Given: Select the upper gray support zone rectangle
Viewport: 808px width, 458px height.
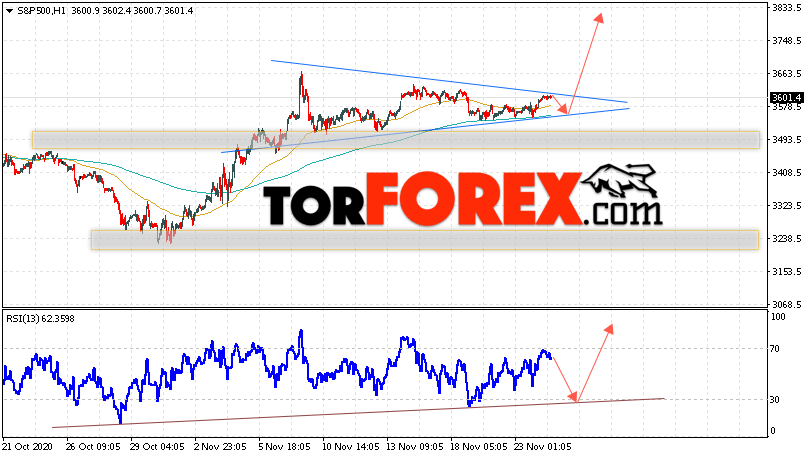Looking at the screenshot, I should 396,140.
